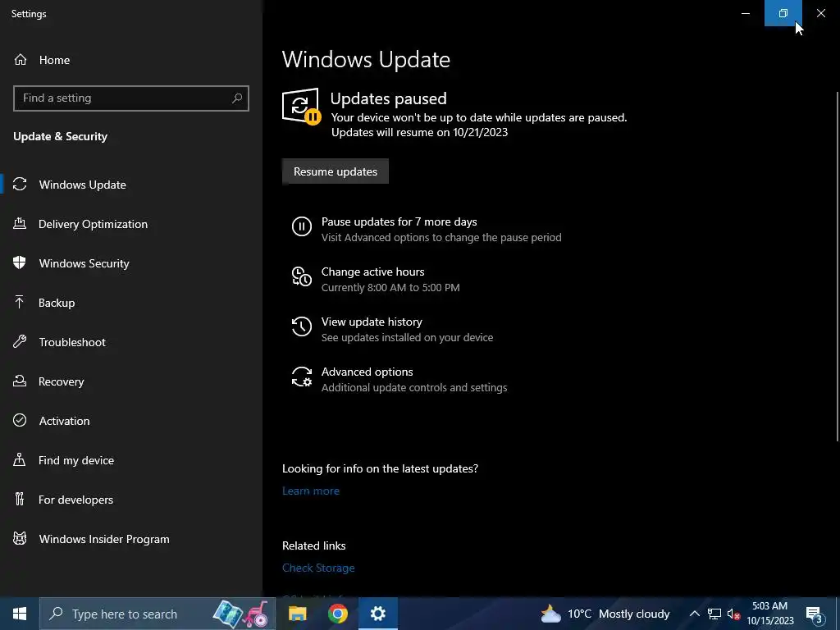Focus the Find a setting search box
Screen dimensions: 840x630
130,98
